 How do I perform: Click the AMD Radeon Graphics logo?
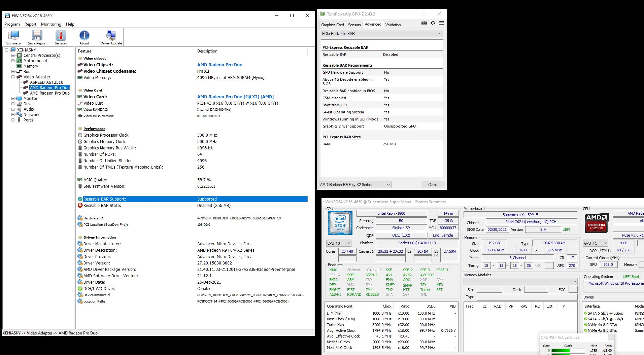[x=596, y=223]
